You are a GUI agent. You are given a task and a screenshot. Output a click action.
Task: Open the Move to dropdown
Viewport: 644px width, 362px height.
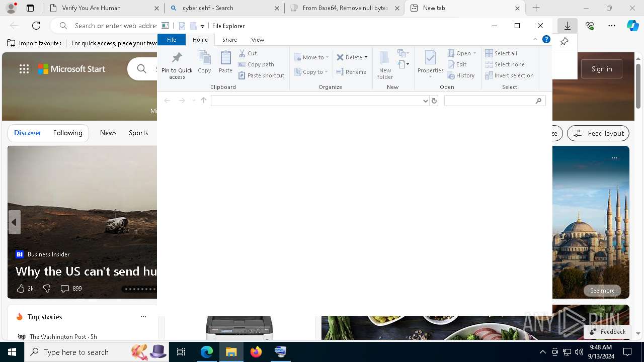[x=311, y=57]
